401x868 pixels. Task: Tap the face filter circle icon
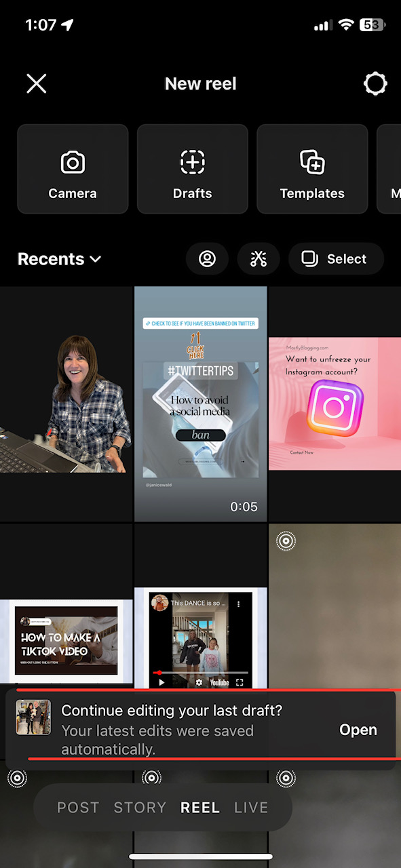[207, 259]
